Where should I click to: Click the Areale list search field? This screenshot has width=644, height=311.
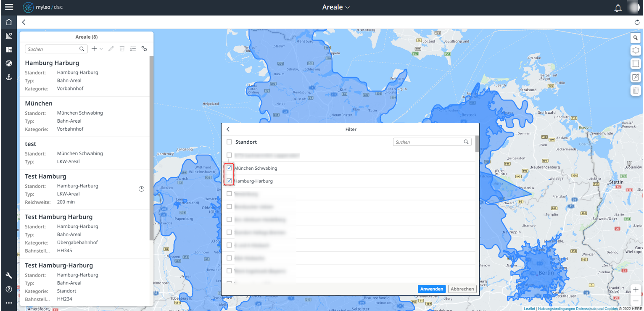click(56, 49)
